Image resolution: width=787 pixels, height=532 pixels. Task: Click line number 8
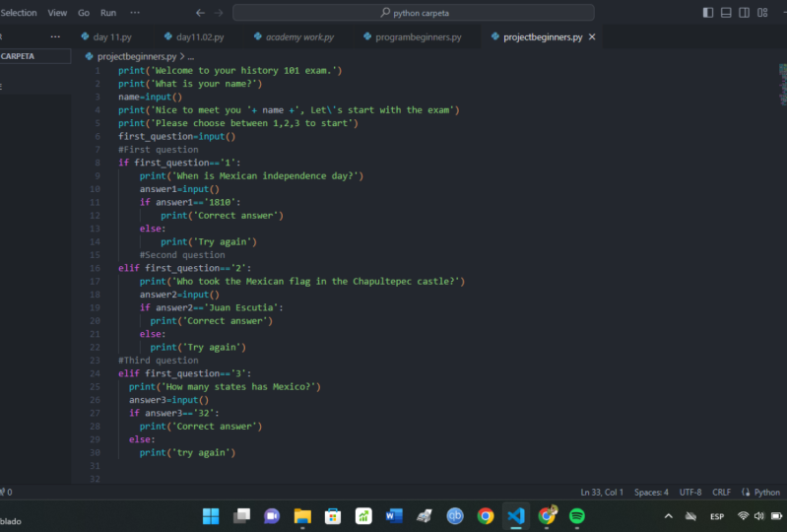(x=98, y=163)
